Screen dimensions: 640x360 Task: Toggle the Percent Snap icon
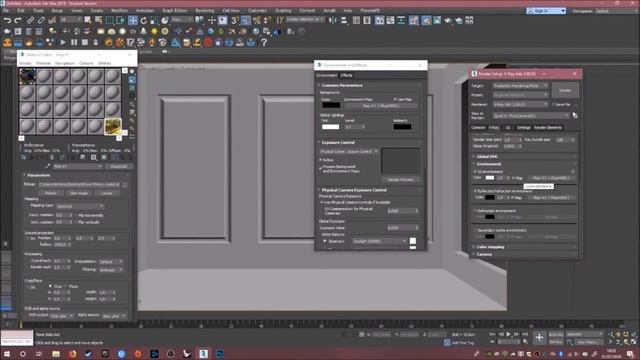(x=257, y=20)
